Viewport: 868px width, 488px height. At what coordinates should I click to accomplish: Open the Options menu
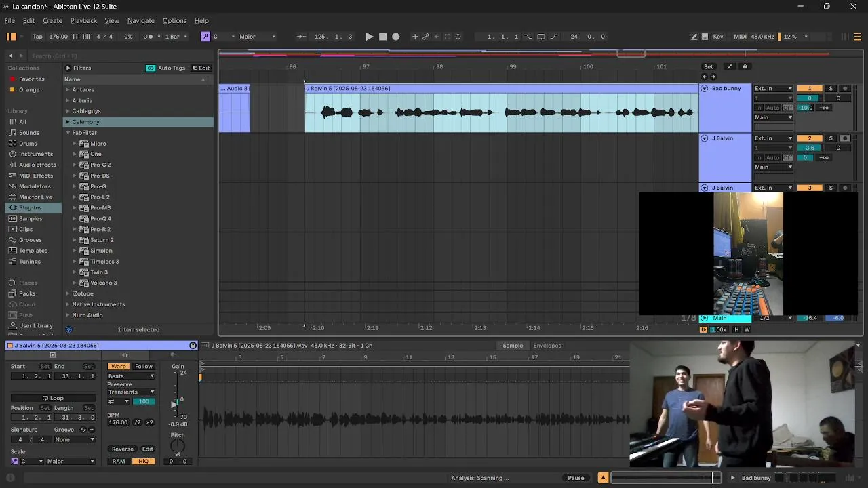coord(174,20)
